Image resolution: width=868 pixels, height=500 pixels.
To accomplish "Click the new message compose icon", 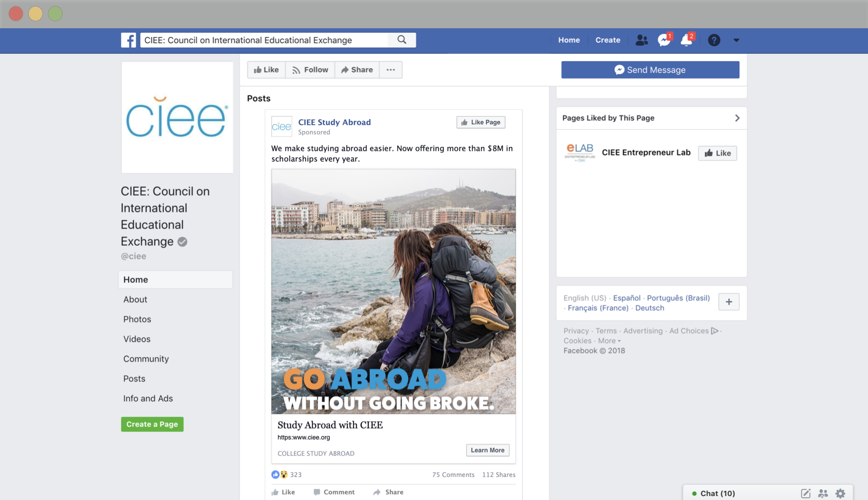I will pos(805,493).
